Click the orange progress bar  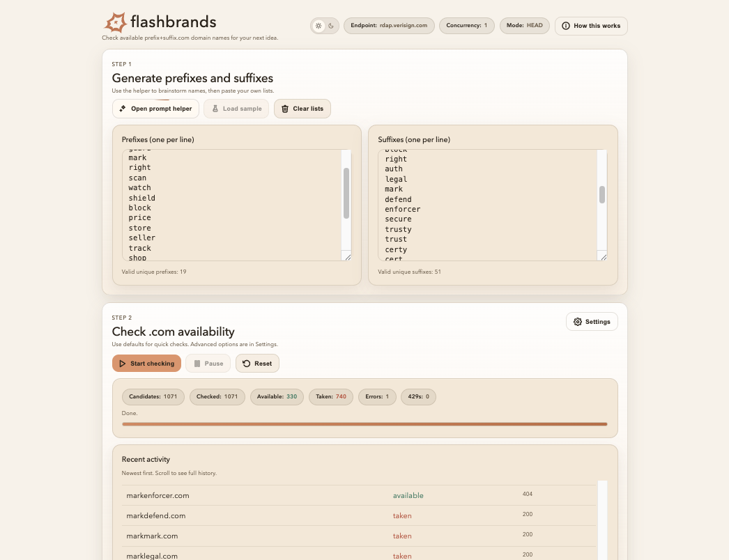(364, 424)
